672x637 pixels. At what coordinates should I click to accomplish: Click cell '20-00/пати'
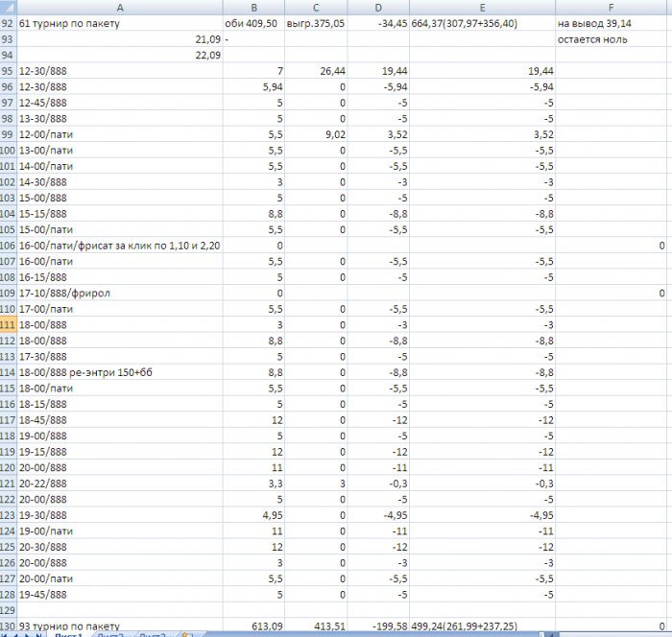click(x=120, y=578)
